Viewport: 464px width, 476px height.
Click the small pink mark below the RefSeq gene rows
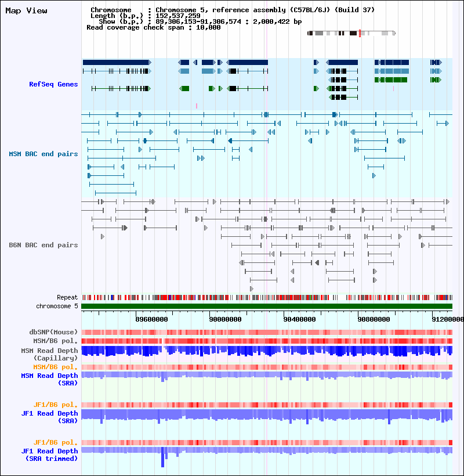(197, 106)
